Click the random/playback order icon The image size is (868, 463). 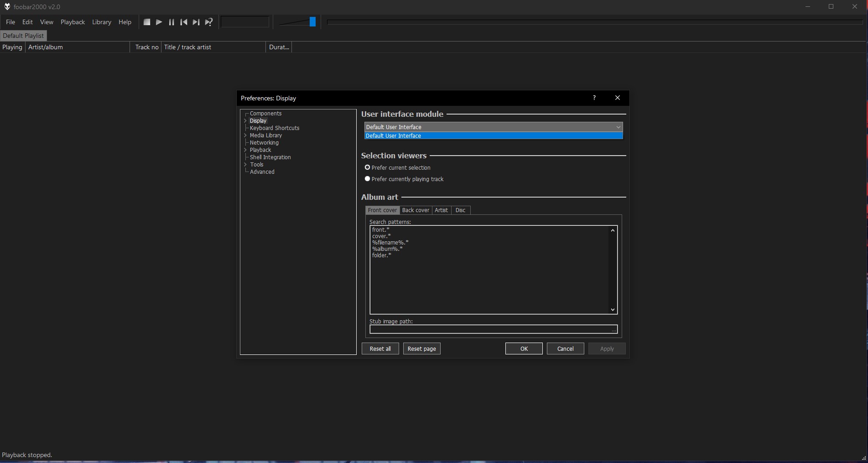point(208,22)
